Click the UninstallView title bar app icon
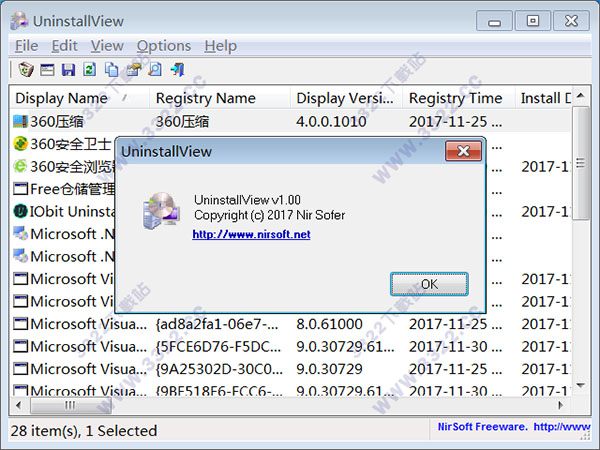The width and height of the screenshot is (600, 450). click(x=19, y=21)
